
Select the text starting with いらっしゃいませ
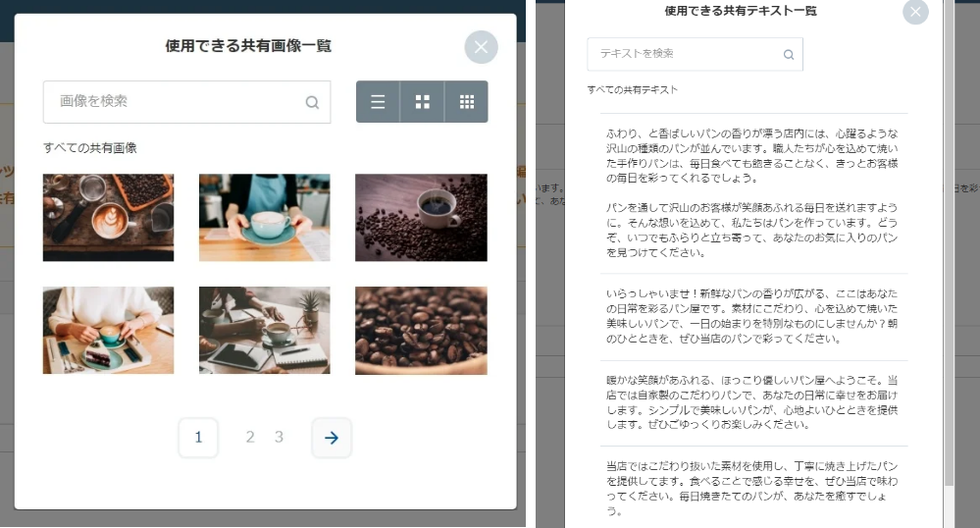click(x=752, y=316)
